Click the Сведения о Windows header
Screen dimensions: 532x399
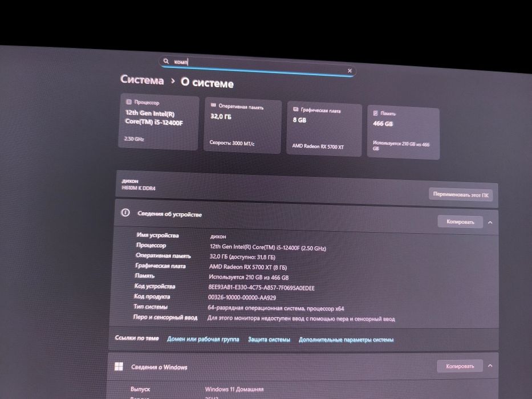[x=303, y=366]
